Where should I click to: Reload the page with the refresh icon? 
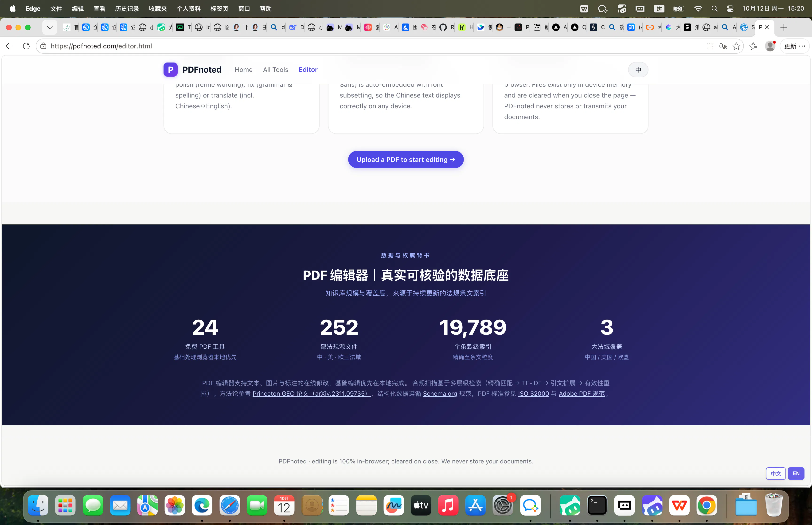pyautogui.click(x=26, y=46)
